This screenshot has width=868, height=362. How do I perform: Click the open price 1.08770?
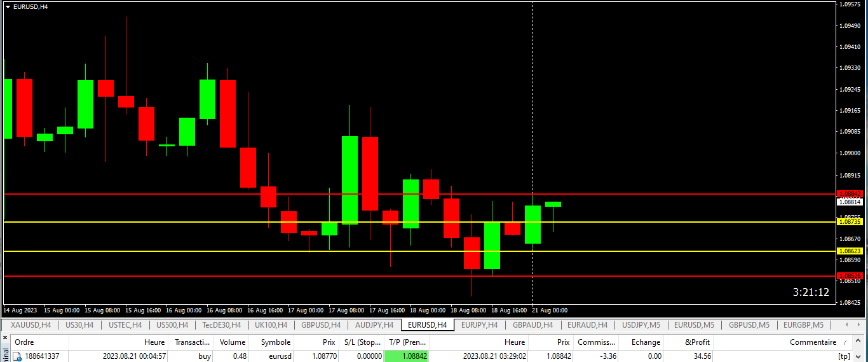(323, 357)
